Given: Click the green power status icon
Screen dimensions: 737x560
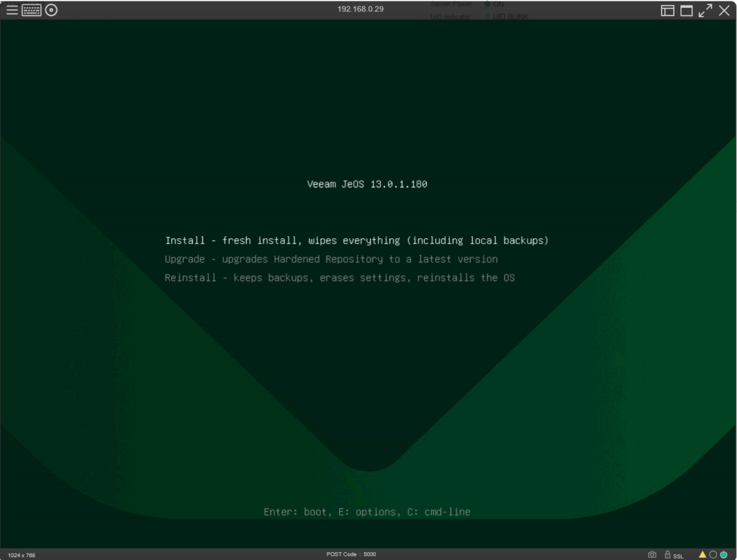Looking at the screenshot, I should (x=724, y=554).
